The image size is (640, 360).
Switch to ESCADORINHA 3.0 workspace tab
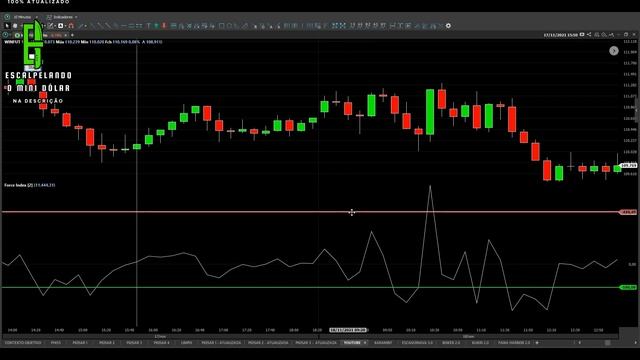point(417,343)
